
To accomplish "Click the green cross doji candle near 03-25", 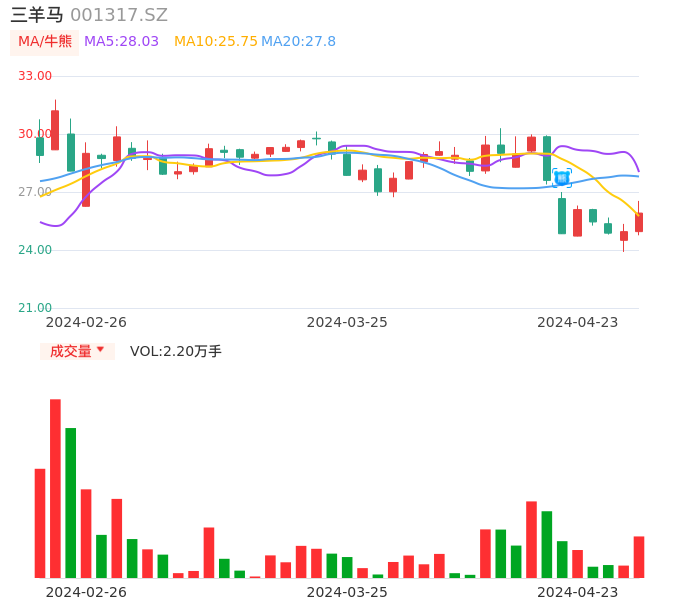I will (x=316, y=138).
